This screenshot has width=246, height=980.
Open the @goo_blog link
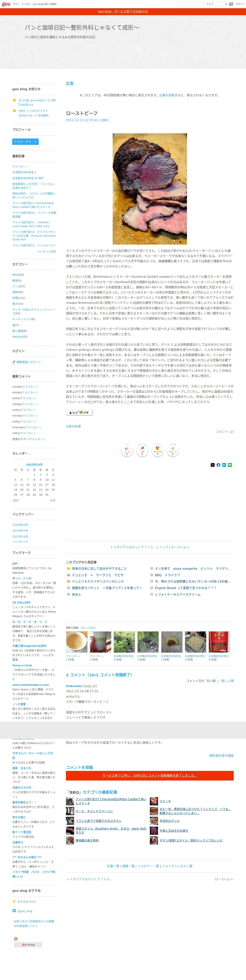25,911
